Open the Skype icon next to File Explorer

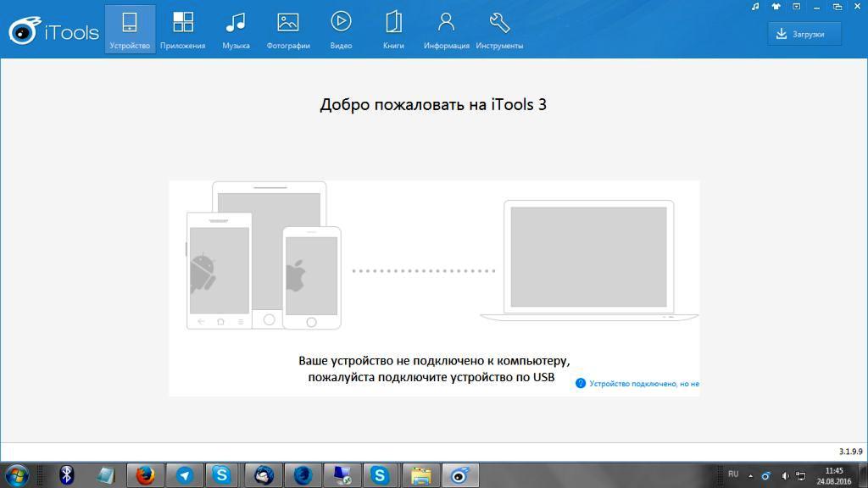point(380,475)
